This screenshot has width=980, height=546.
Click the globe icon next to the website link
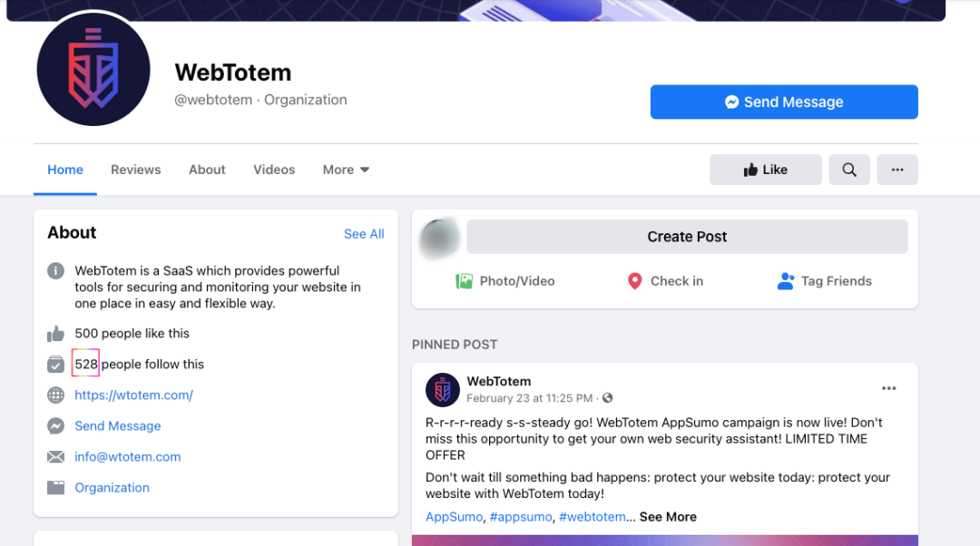pyautogui.click(x=55, y=395)
